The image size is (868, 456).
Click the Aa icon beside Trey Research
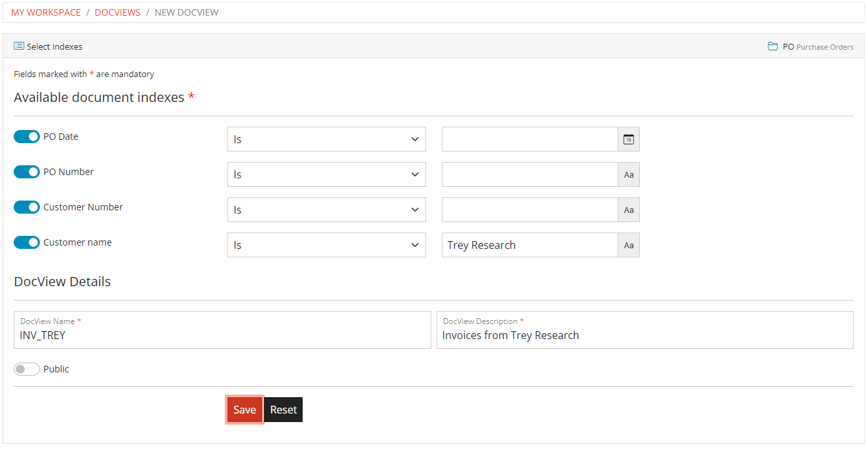click(x=628, y=245)
